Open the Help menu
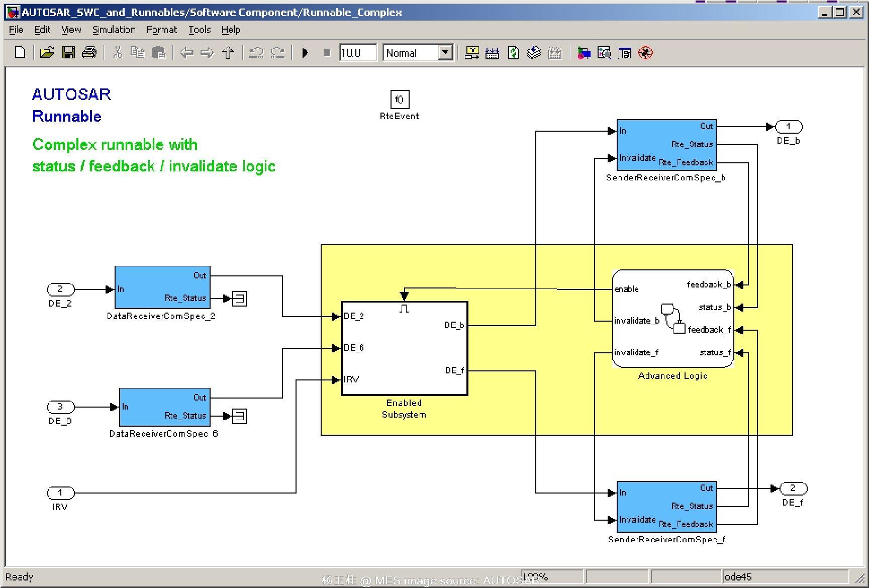 point(231,30)
